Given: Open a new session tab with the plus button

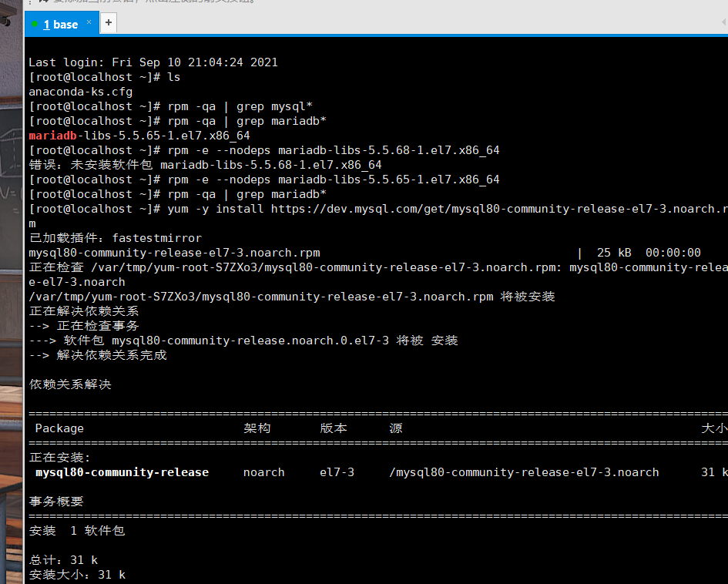Looking at the screenshot, I should pos(109,22).
